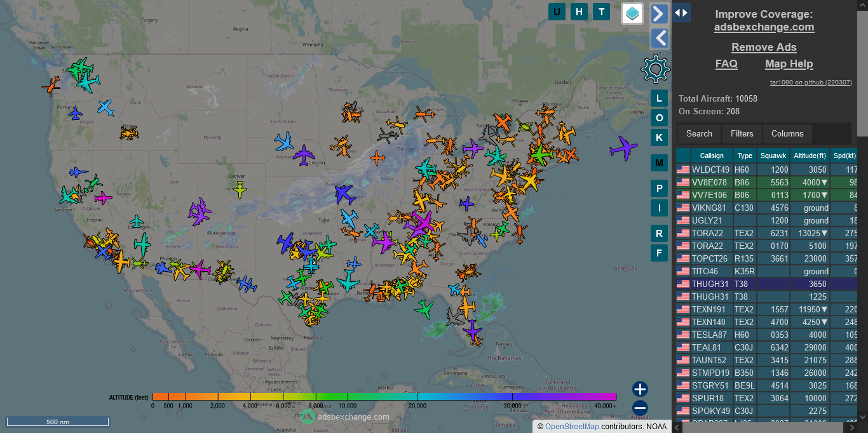
Task: Toggle the L labels button
Action: 659,98
